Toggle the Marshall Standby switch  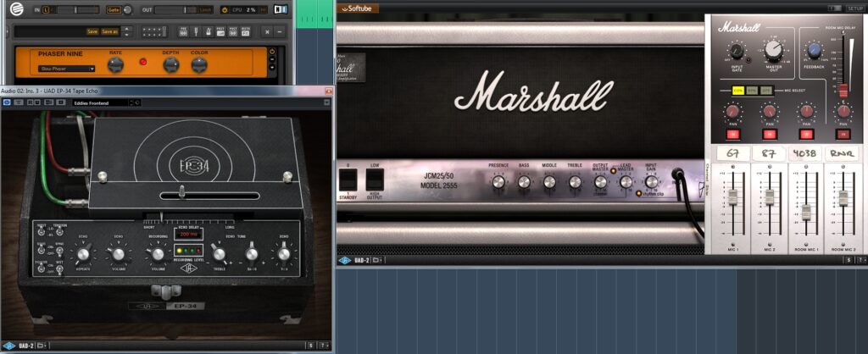348,179
